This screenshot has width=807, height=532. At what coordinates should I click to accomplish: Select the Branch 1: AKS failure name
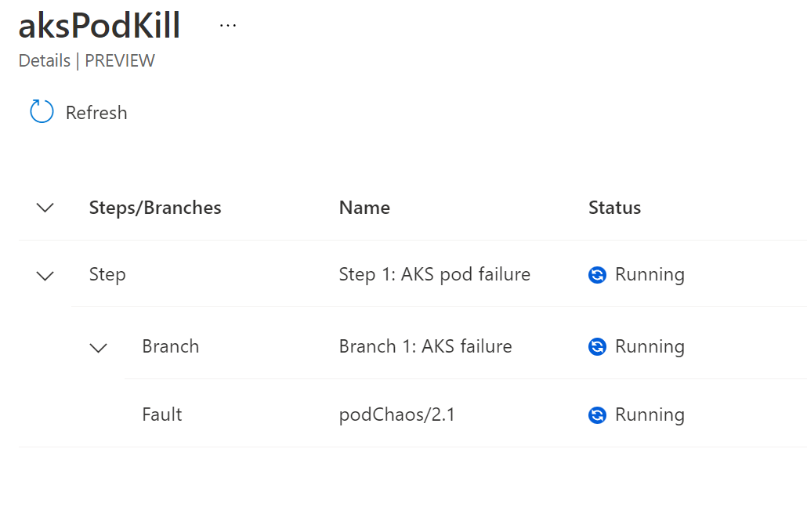coord(425,346)
